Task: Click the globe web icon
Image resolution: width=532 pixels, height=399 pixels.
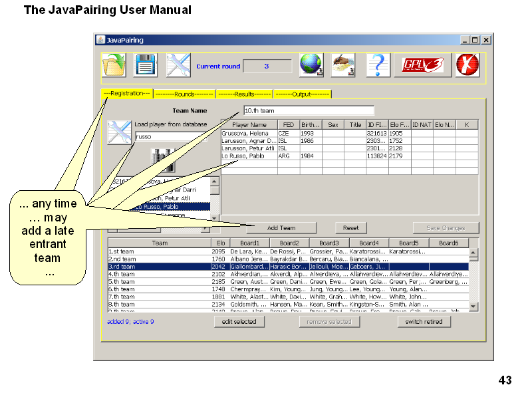Action: [x=311, y=66]
